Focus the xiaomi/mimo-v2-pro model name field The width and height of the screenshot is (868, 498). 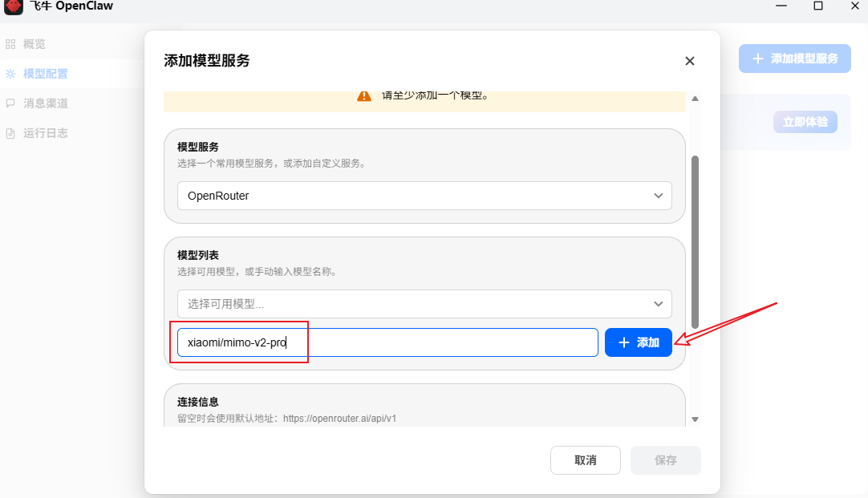(x=387, y=342)
